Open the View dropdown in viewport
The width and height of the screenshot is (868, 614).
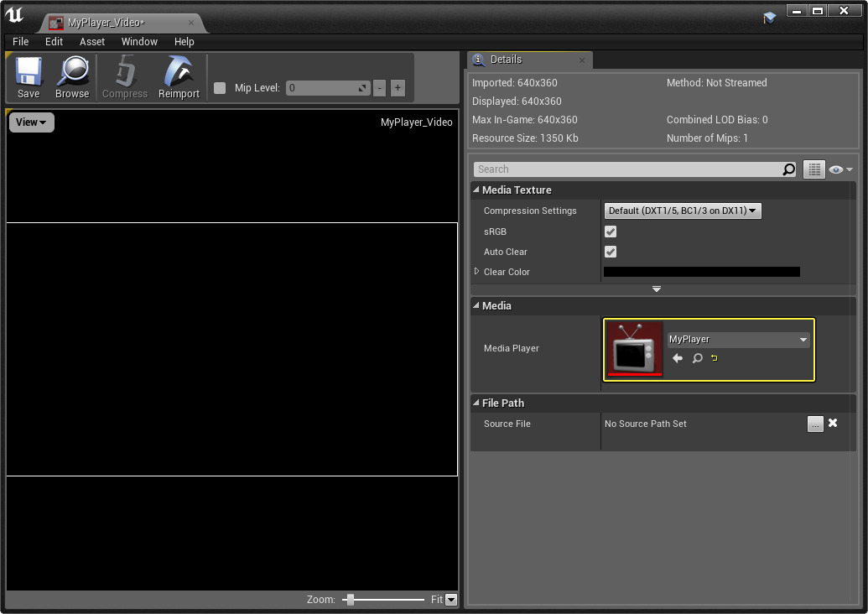tap(31, 122)
